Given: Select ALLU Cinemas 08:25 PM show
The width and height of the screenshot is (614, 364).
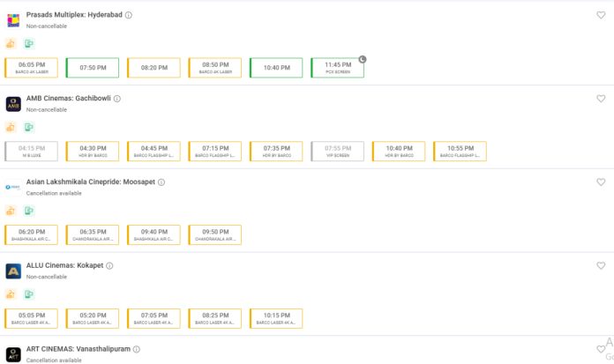Looking at the screenshot, I should point(215,318).
